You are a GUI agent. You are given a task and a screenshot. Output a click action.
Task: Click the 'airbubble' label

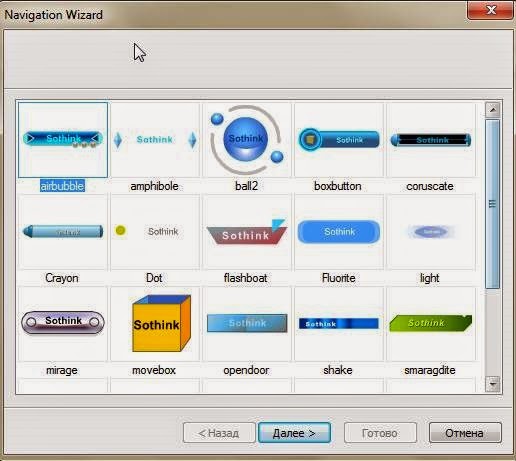(62, 186)
